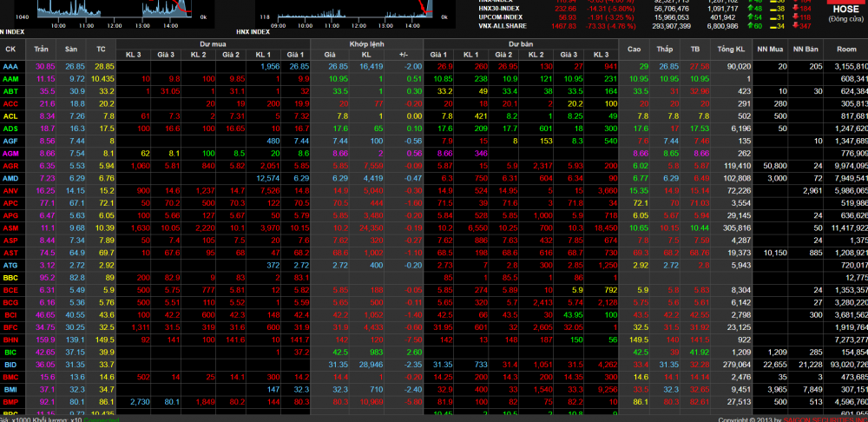
Task: Click the red down arrow in HNX30-INDEX row
Action: (x=795, y=7)
